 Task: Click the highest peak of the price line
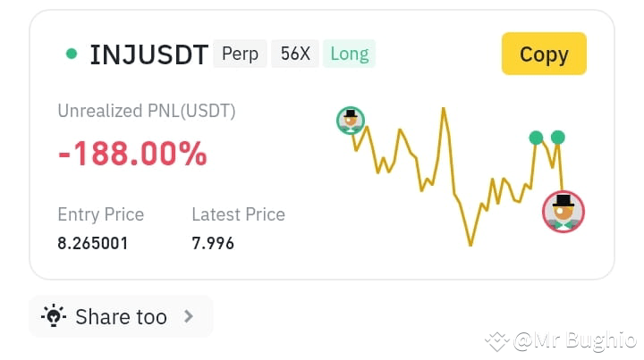(x=444, y=109)
